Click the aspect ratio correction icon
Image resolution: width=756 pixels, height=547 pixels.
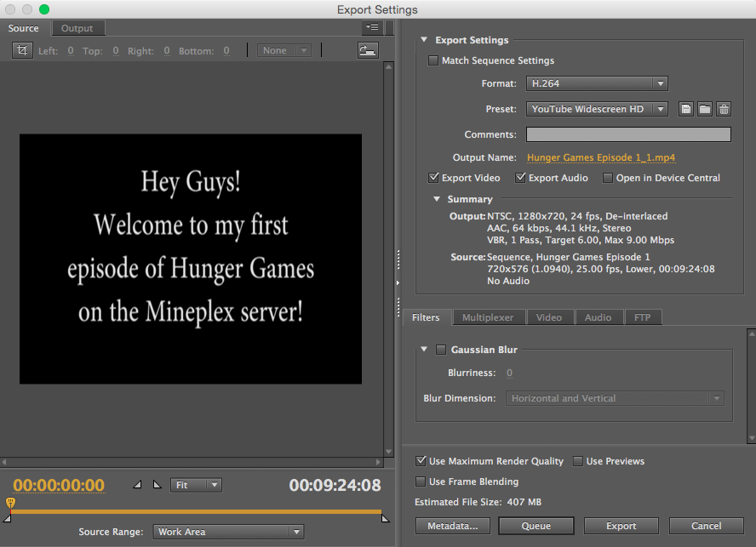coord(368,50)
